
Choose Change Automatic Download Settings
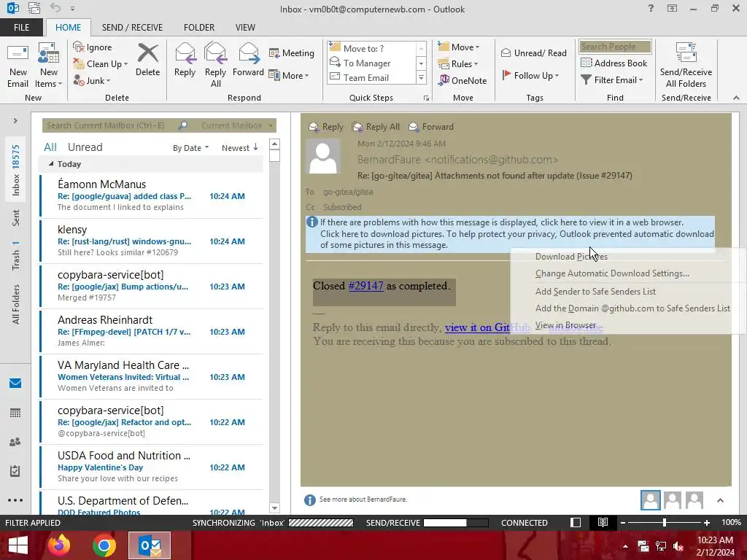coord(612,273)
